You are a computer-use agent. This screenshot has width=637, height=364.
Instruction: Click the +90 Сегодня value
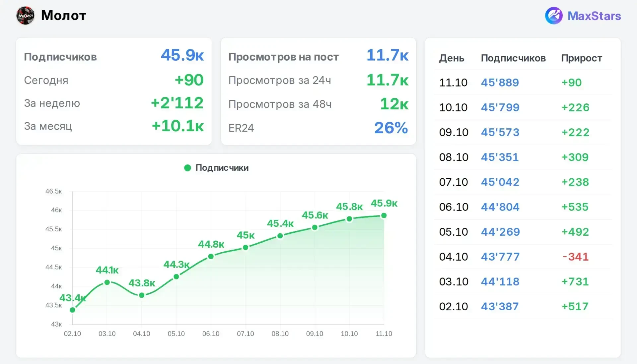[x=189, y=80]
